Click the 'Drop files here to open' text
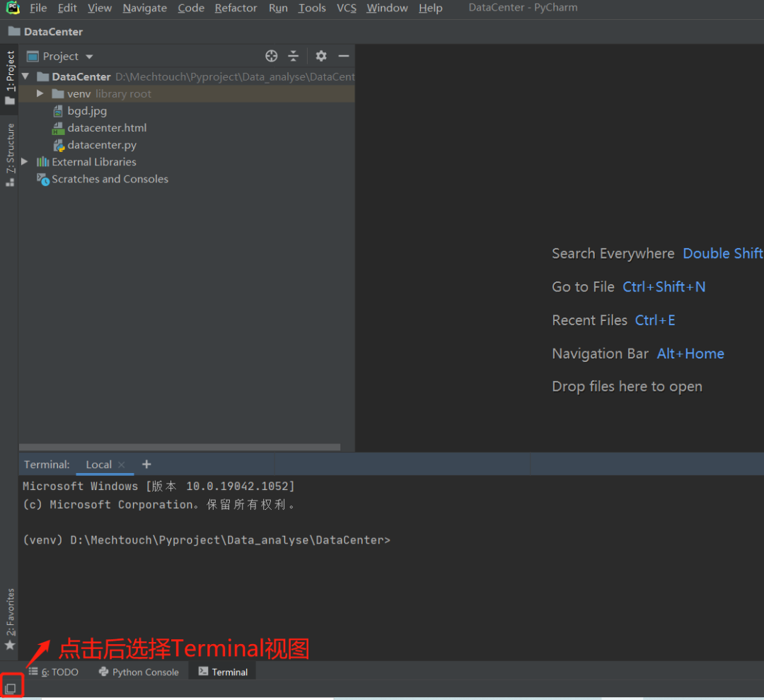The image size is (764, 700). coord(627,386)
